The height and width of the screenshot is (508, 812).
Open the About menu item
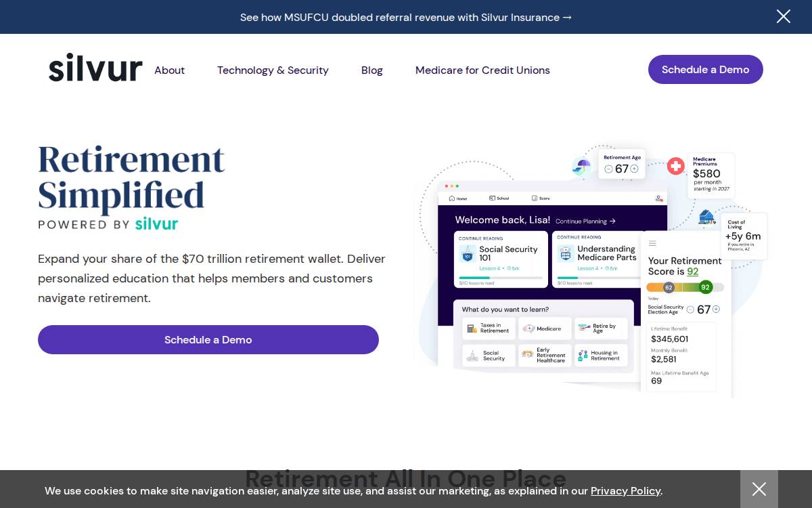pos(169,70)
